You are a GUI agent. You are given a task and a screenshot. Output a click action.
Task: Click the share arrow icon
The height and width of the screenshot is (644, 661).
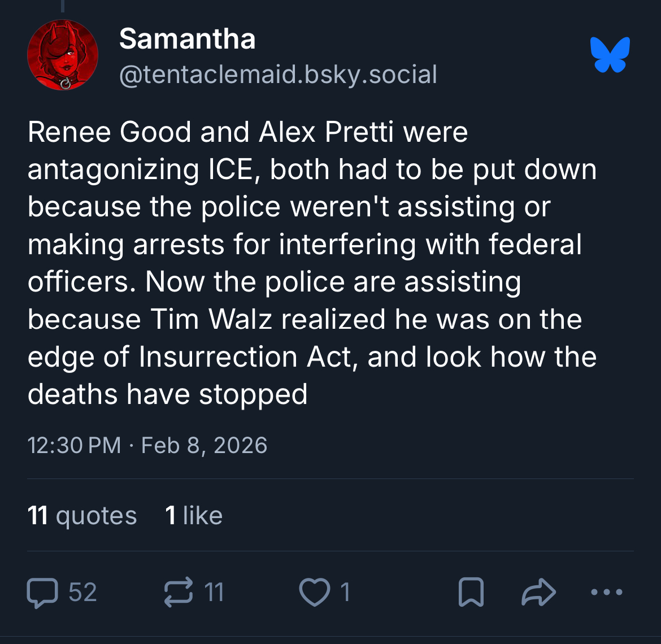click(539, 592)
